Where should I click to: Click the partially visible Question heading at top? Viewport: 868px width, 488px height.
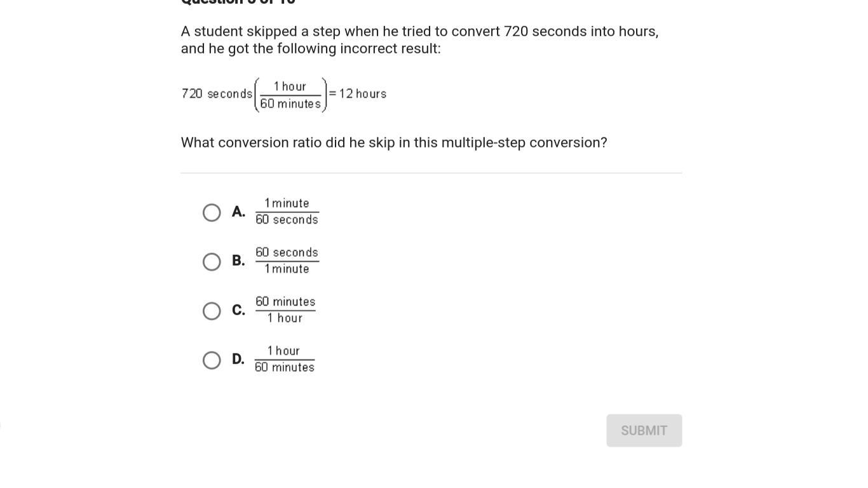[238, 3]
